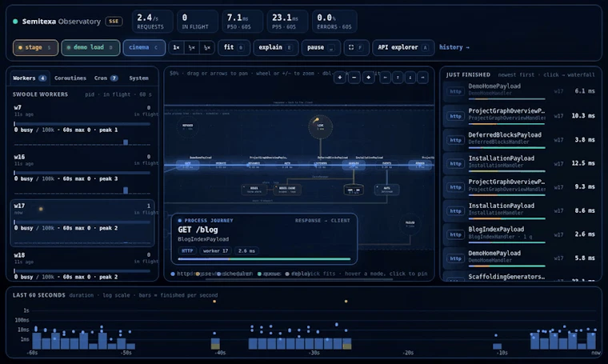Viewport: 608px width, 364px height.
Task: Open the Cron tab
Action: (x=106, y=78)
